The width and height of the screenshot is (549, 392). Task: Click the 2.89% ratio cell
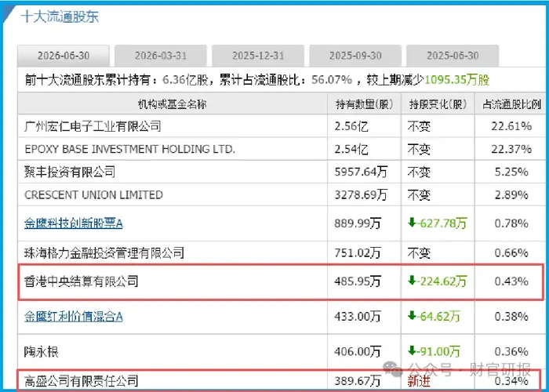[x=511, y=194]
